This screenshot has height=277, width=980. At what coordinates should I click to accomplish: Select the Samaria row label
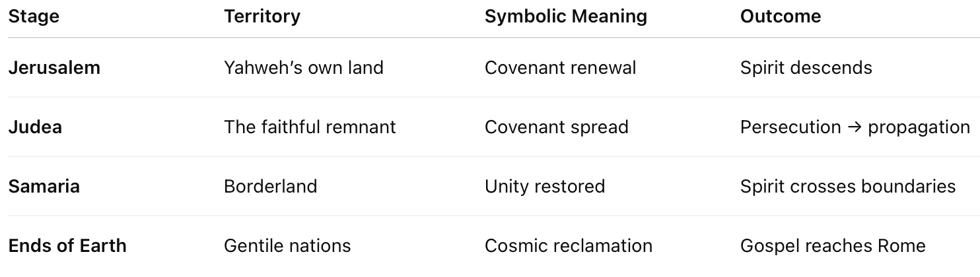44,186
